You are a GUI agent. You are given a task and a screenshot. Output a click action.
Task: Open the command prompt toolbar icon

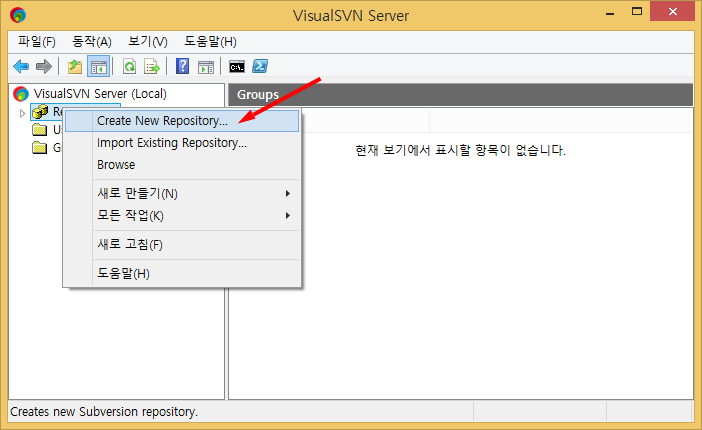(237, 67)
